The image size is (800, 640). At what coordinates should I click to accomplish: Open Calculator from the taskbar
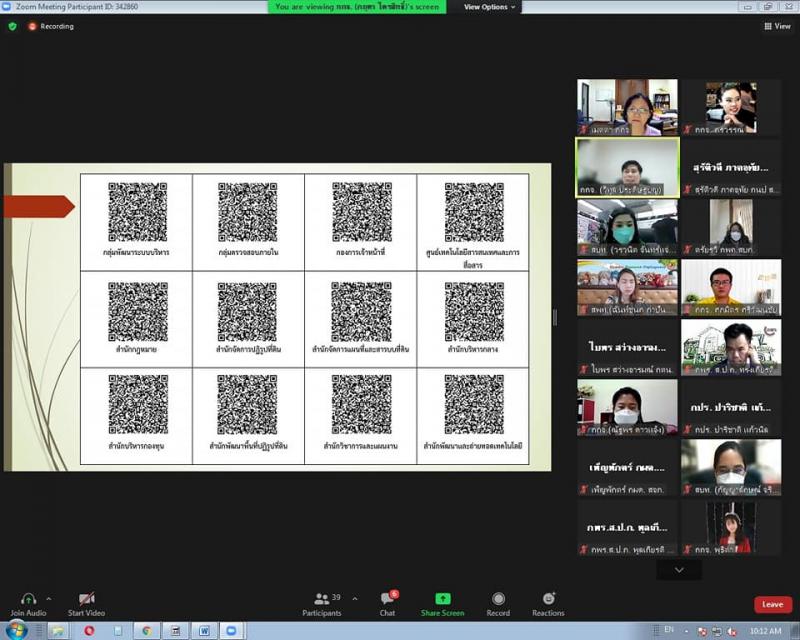[x=176, y=631]
